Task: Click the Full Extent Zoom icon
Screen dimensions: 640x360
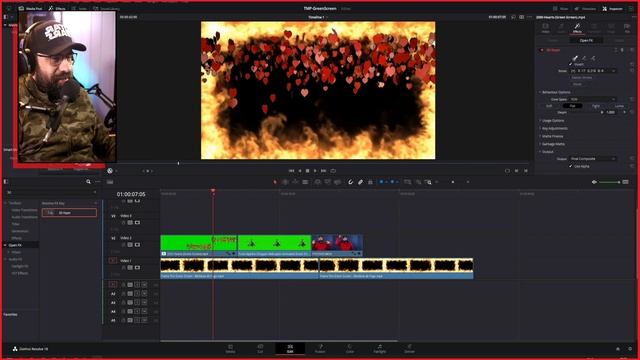Action: pyautogui.click(x=407, y=182)
